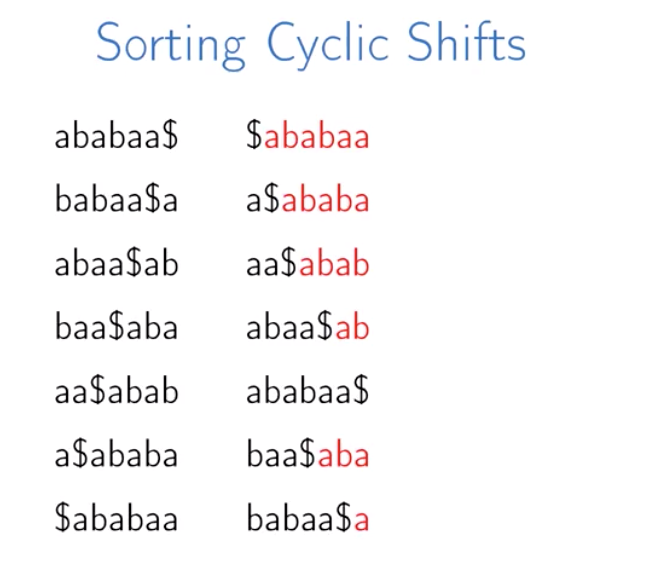Select the word "Sorting" in the title
Image resolution: width=668 pixels, height=562 pixels.
pyautogui.click(x=170, y=44)
